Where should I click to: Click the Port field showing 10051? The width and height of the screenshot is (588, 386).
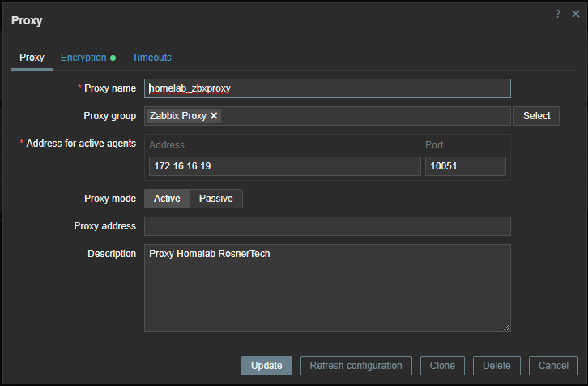coord(466,166)
